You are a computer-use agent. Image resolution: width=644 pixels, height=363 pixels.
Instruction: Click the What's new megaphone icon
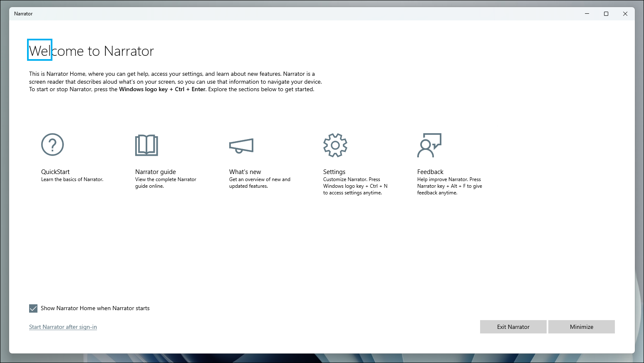point(241,146)
